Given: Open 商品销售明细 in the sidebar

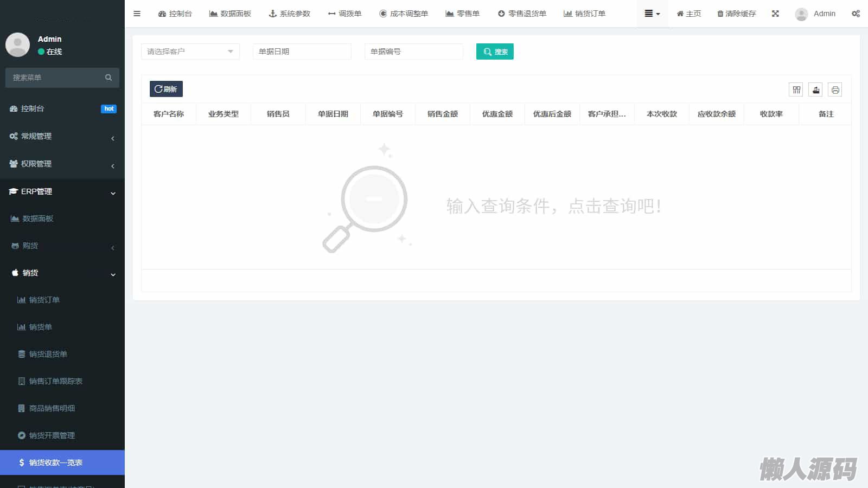Looking at the screenshot, I should pyautogui.click(x=62, y=408).
